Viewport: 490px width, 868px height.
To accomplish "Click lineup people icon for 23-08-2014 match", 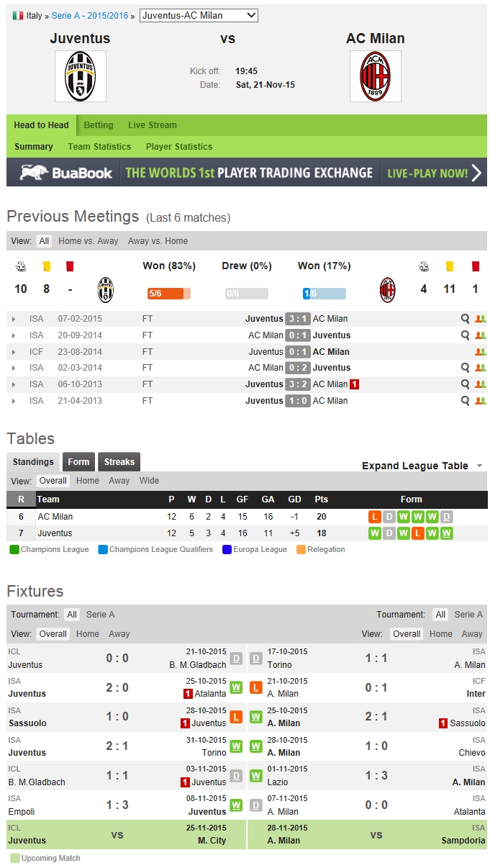I will 481,352.
